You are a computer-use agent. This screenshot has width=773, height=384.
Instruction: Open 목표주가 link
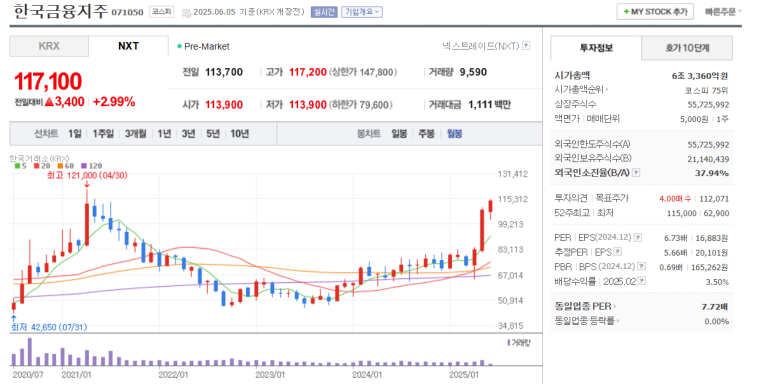coord(613,199)
